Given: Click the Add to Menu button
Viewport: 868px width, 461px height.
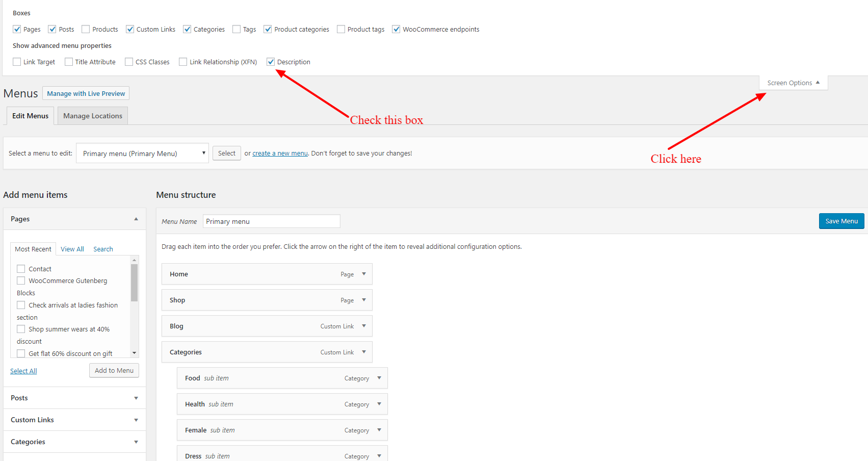Looking at the screenshot, I should point(114,370).
